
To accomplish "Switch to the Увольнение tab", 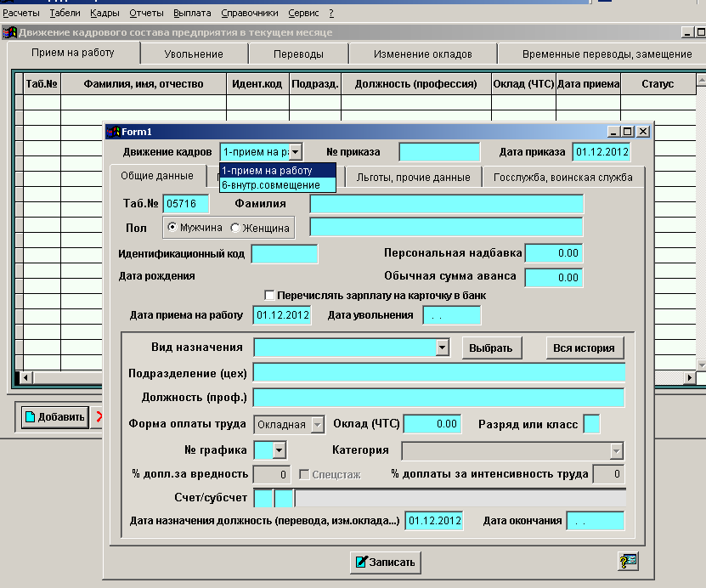I will click(x=194, y=54).
